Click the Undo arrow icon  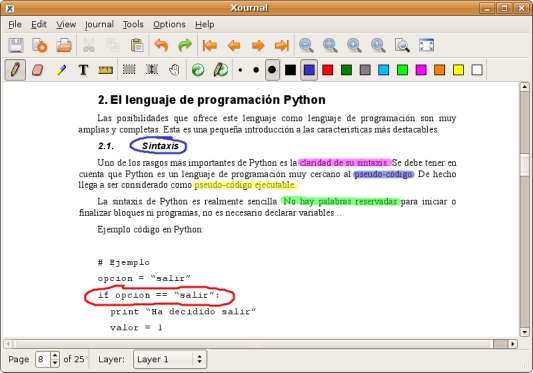click(161, 45)
